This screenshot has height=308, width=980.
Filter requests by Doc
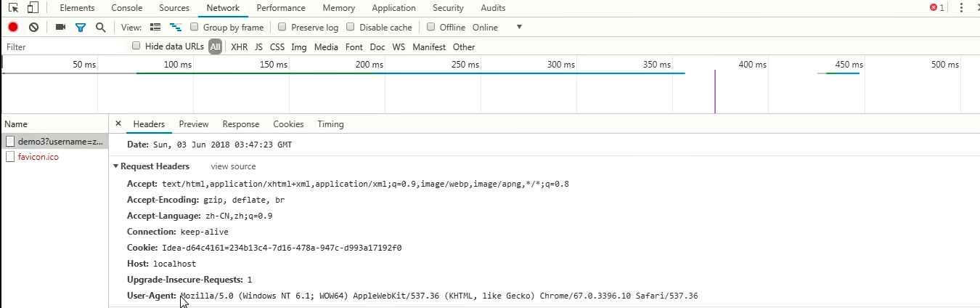(377, 46)
